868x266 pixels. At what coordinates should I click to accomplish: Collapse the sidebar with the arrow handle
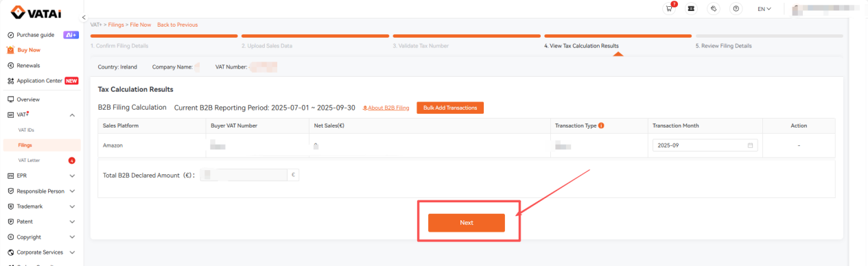pos(83,17)
